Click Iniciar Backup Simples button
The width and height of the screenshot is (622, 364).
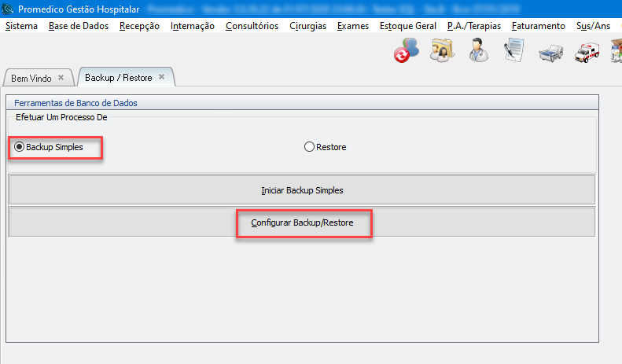[x=302, y=190]
